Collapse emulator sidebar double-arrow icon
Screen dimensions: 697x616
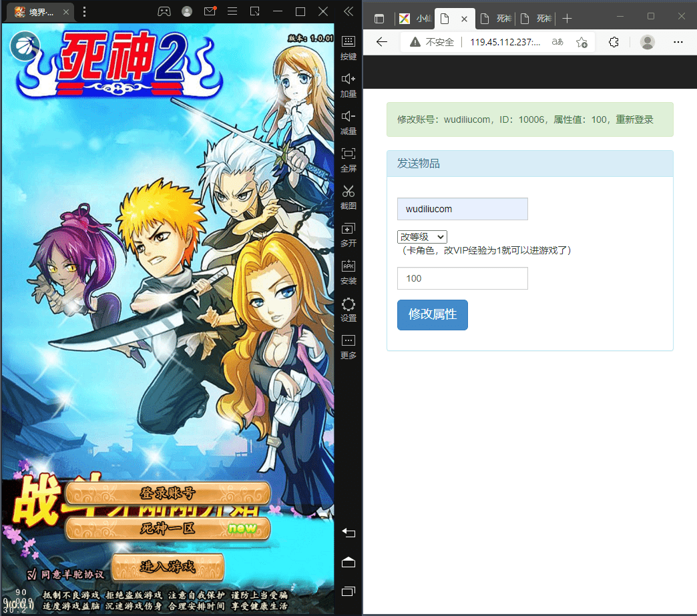pyautogui.click(x=348, y=11)
